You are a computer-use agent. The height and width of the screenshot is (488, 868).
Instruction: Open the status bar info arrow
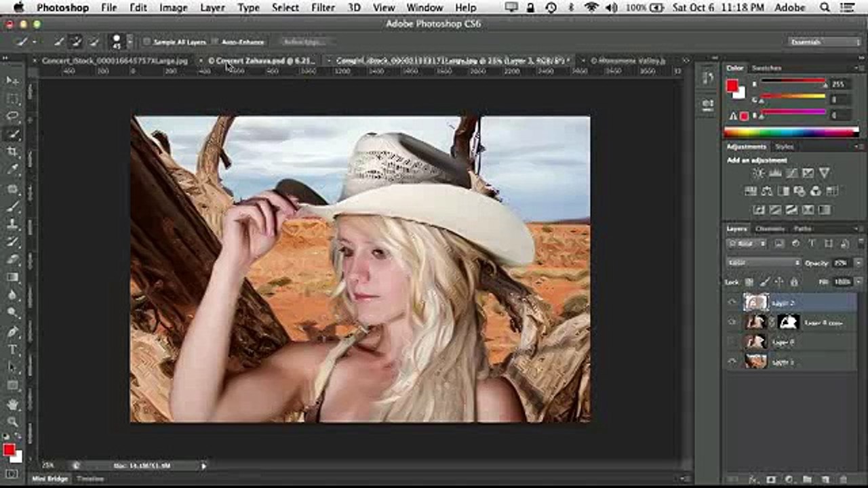click(203, 466)
